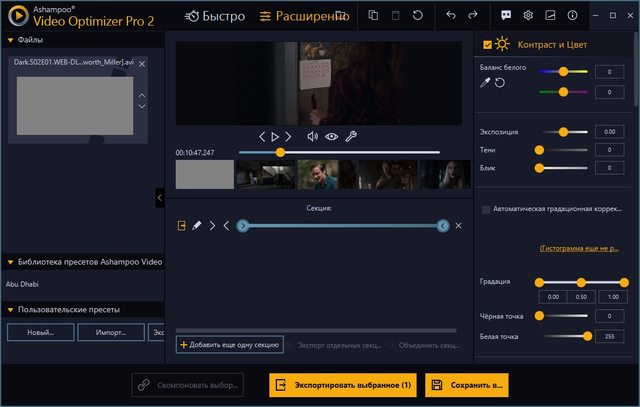The width and height of the screenshot is (640, 407).
Task: Click the copy settings icon
Action: pos(373,16)
